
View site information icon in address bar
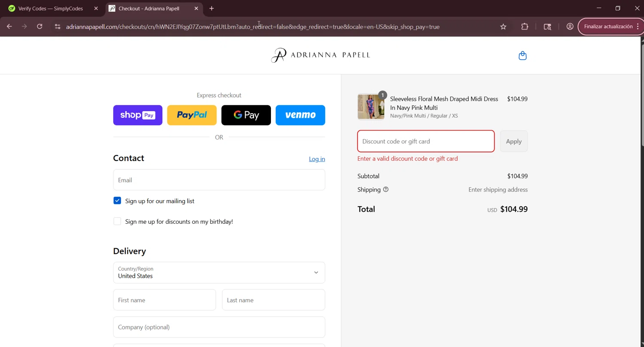coord(58,27)
